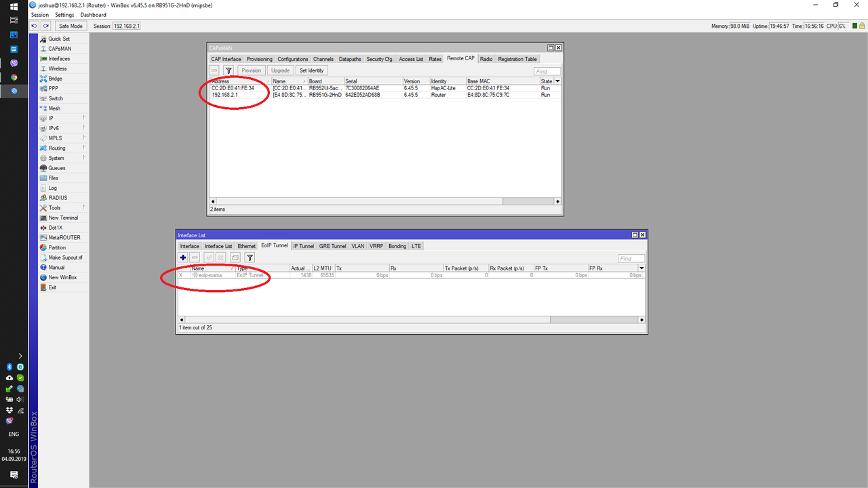Click the minus Remove button in Interface List
The width and height of the screenshot is (868, 488).
195,258
